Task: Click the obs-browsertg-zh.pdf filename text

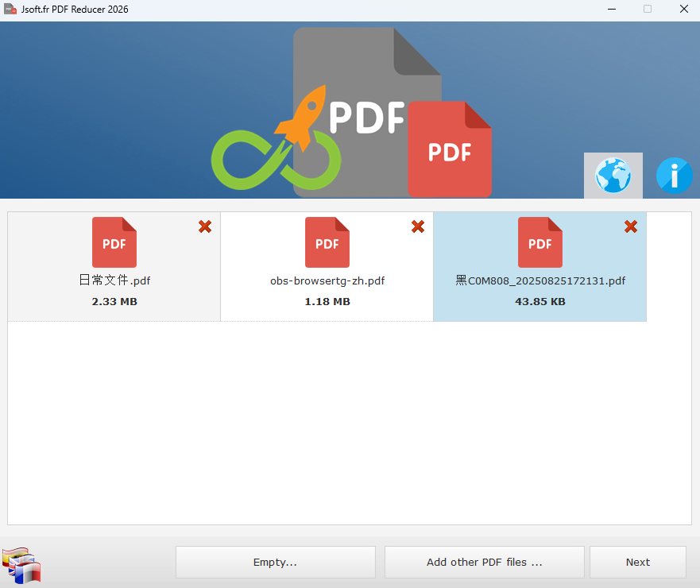Action: pos(327,280)
